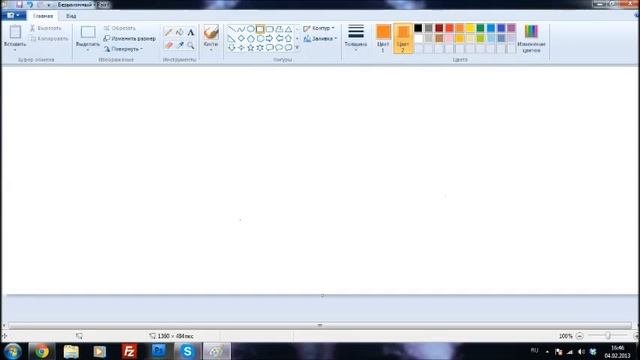Click the volume speaker tray icon

581,351
